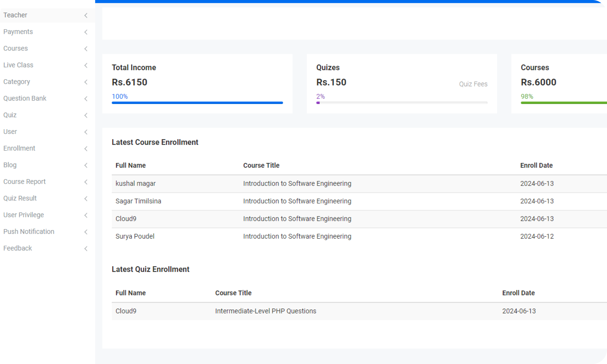Click the Total Income card title
Screen dimensions: 607x364
[134, 67]
